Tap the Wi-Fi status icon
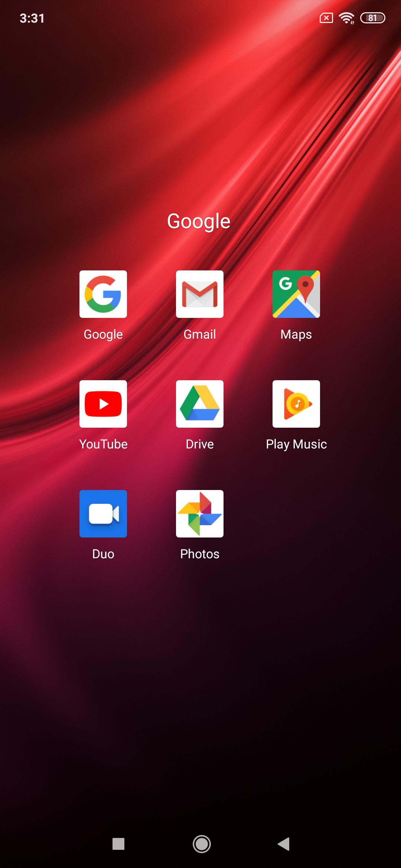The image size is (401, 868). pyautogui.click(x=347, y=18)
